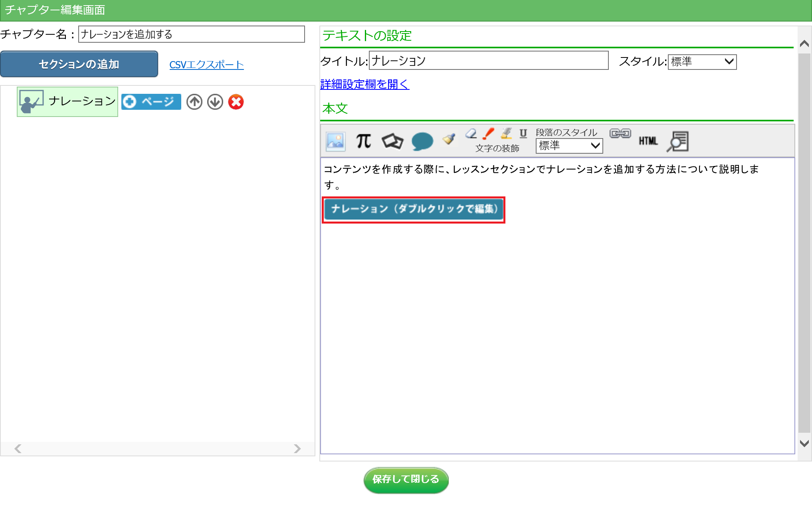Select the red pen text color icon
This screenshot has width=812, height=511.
coord(488,134)
